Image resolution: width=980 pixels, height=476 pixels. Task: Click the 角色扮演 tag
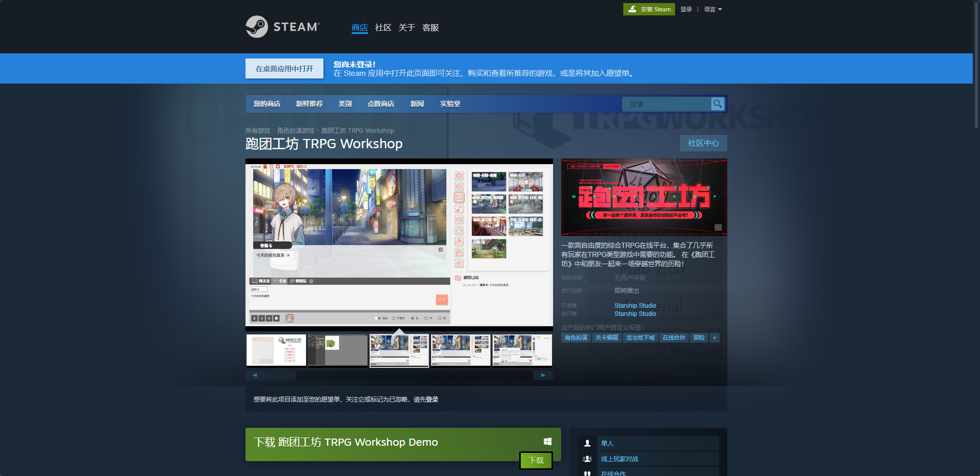[576, 338]
